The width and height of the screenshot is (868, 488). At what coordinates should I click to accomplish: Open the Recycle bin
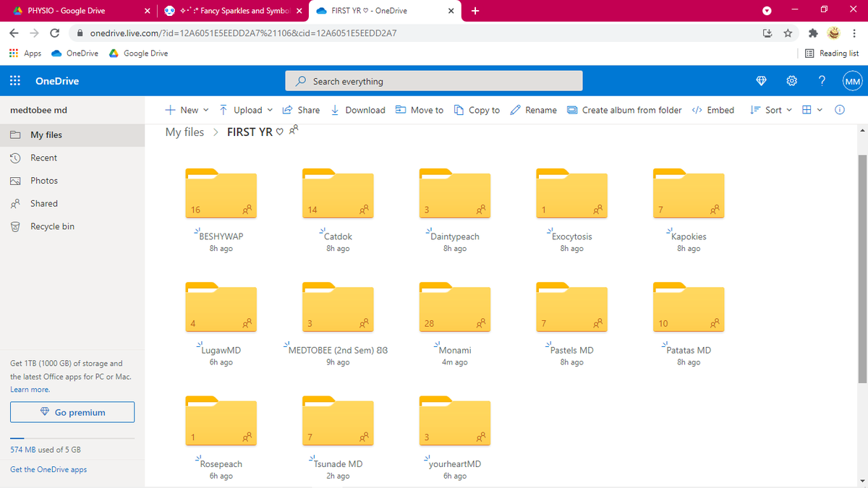(x=72, y=226)
